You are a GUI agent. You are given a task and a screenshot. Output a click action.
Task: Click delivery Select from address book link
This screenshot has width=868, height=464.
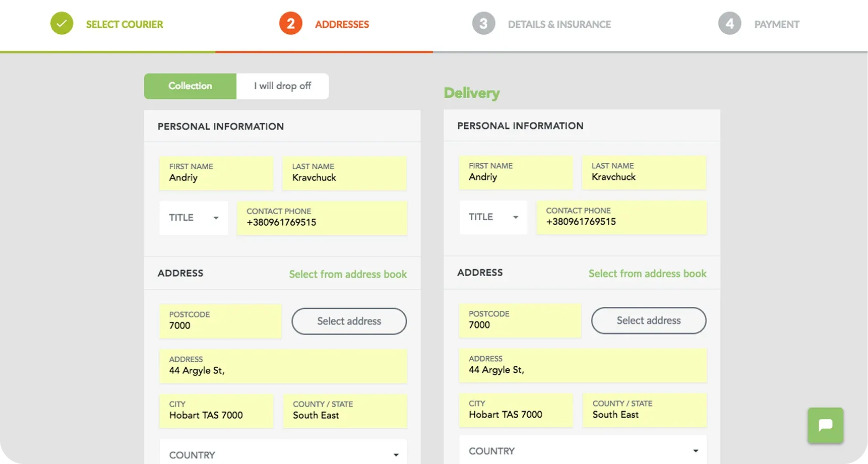(x=647, y=274)
